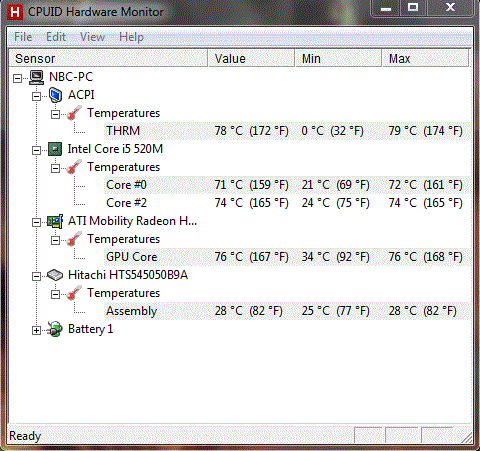The width and height of the screenshot is (480, 451).
Task: Open the Edit menu
Action: 56,37
